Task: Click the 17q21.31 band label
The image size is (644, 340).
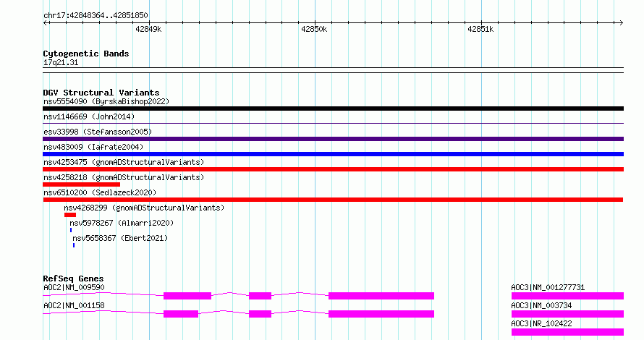Action: click(x=61, y=63)
